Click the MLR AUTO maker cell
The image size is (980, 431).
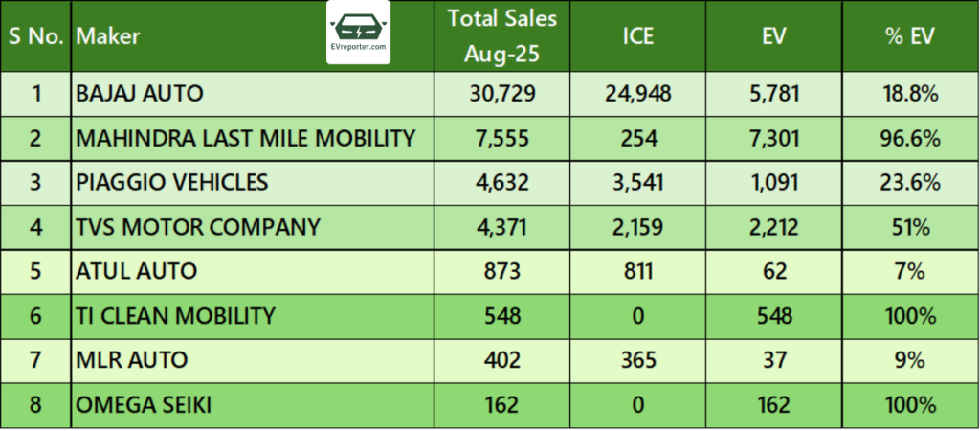[x=131, y=361]
